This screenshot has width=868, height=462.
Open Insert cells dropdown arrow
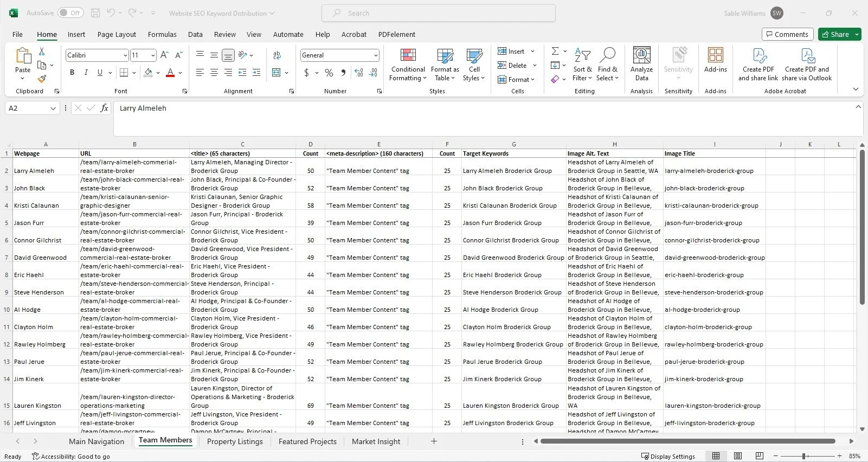[x=532, y=51]
